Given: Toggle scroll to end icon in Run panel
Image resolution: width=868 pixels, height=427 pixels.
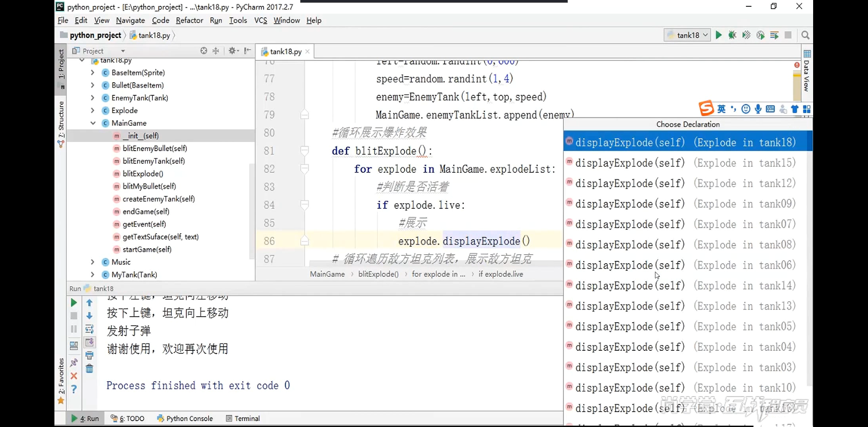Looking at the screenshot, I should click(x=89, y=342).
